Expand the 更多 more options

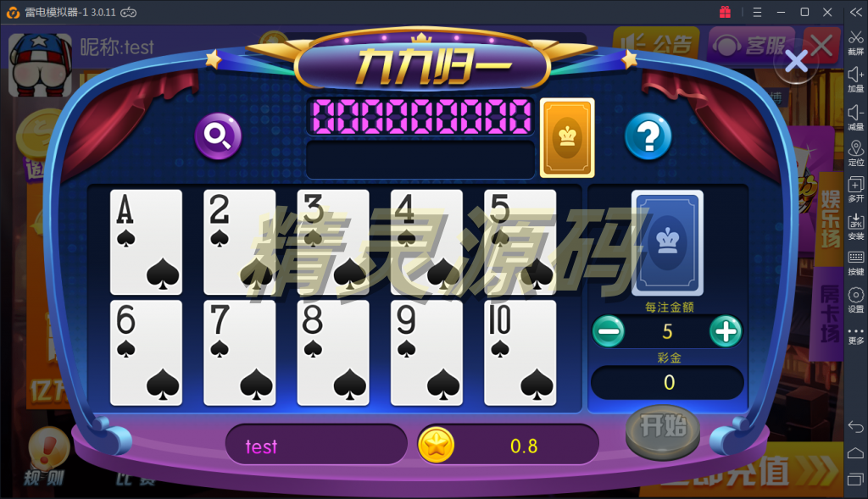point(855,335)
